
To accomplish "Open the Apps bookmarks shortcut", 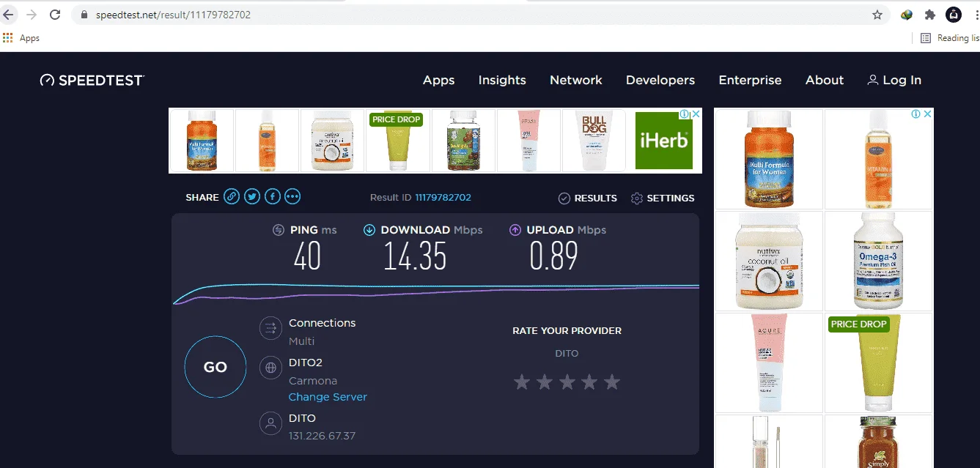I will click(21, 38).
